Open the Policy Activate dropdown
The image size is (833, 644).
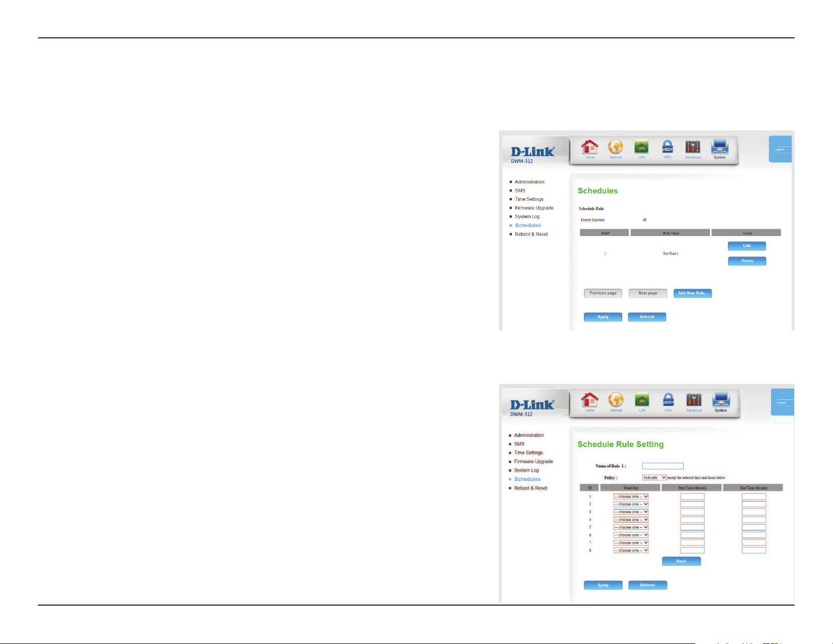point(654,477)
